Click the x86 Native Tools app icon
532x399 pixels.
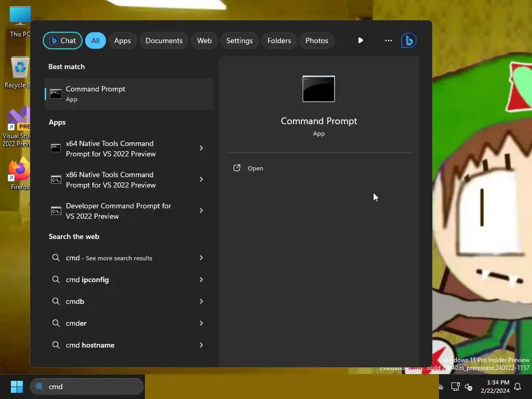56,179
